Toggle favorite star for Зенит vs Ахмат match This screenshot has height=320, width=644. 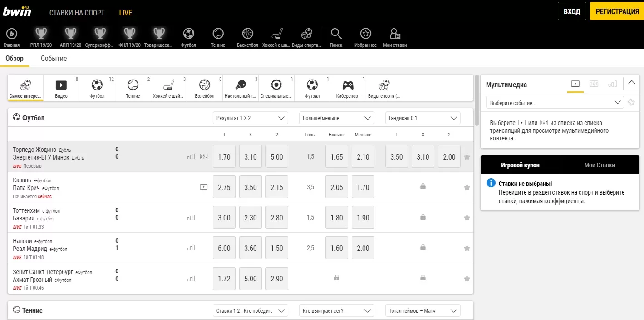point(467,279)
